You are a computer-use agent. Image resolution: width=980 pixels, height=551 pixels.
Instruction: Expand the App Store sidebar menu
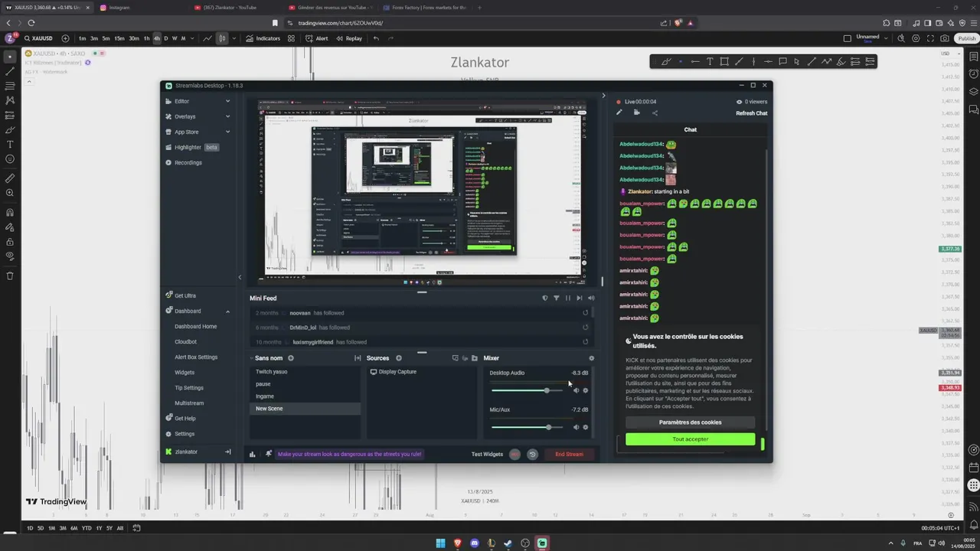[198, 132]
